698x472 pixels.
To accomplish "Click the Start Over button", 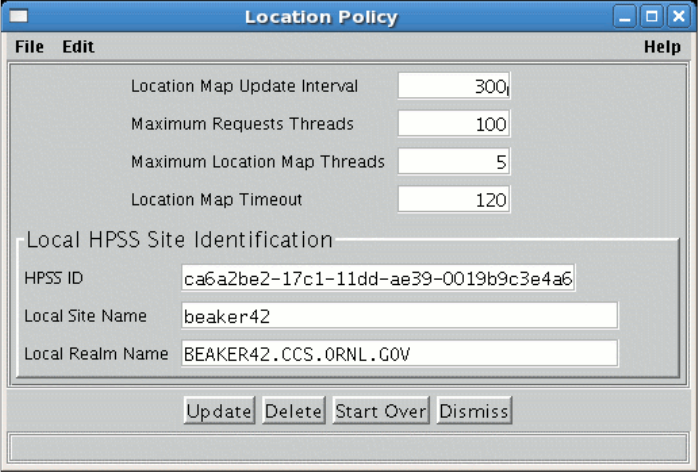I will pos(381,411).
